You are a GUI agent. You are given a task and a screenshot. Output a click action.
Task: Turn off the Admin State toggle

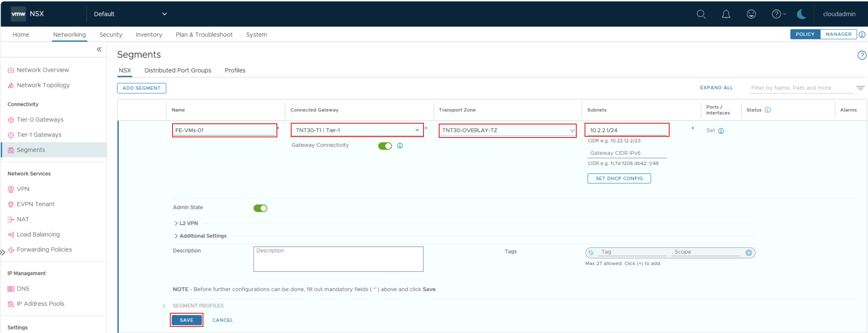pos(260,208)
